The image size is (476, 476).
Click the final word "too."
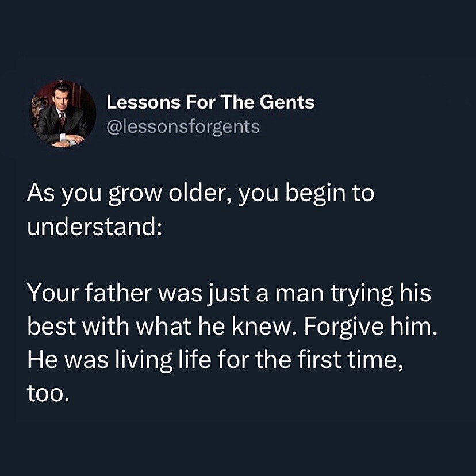tap(48, 394)
